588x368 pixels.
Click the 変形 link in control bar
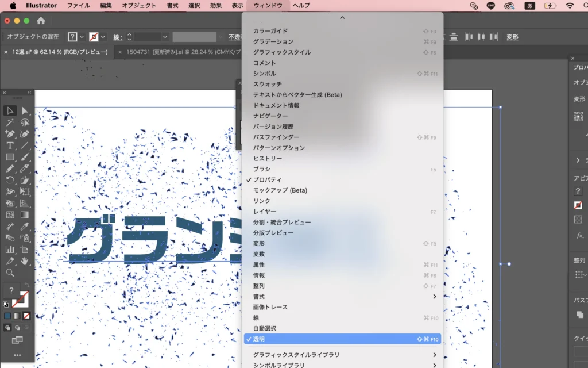coord(512,37)
